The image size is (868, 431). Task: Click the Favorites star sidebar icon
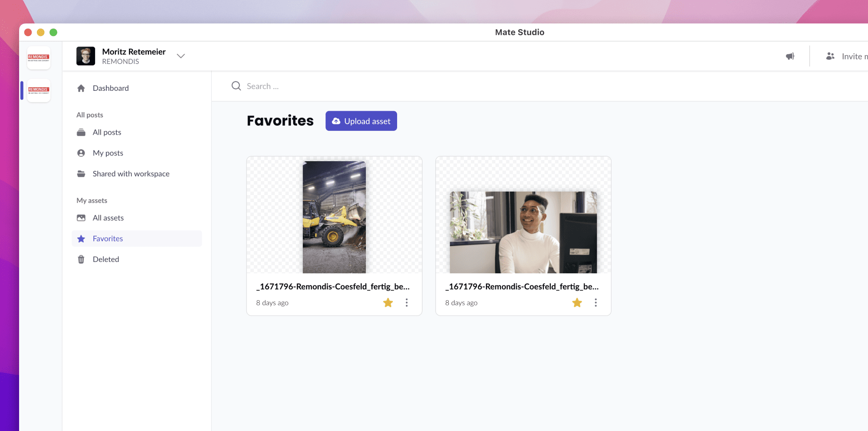click(81, 239)
